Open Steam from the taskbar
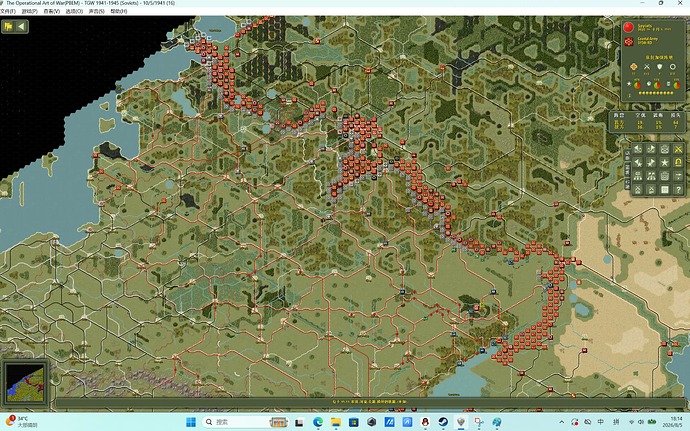Image resolution: width=690 pixels, height=431 pixels. coord(443,422)
